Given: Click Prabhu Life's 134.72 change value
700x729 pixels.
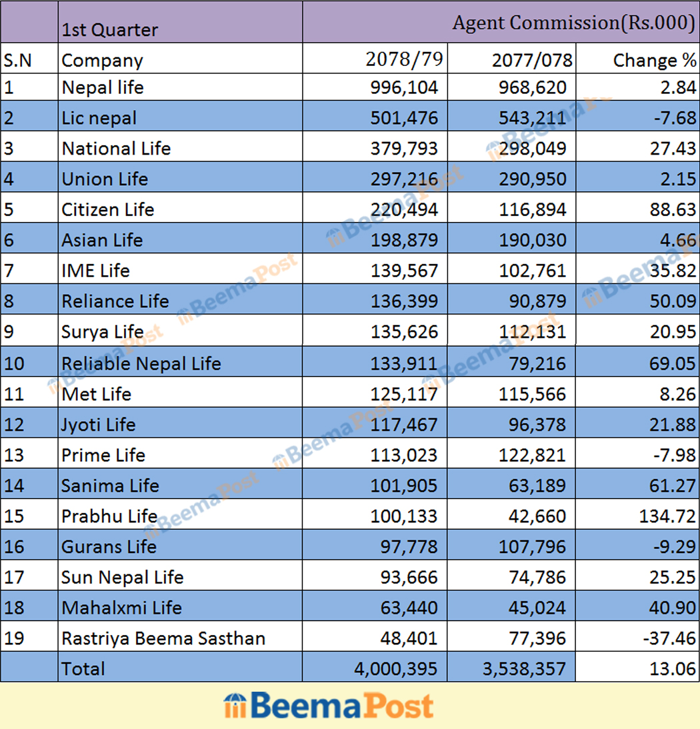Looking at the screenshot, I should pos(667,516).
